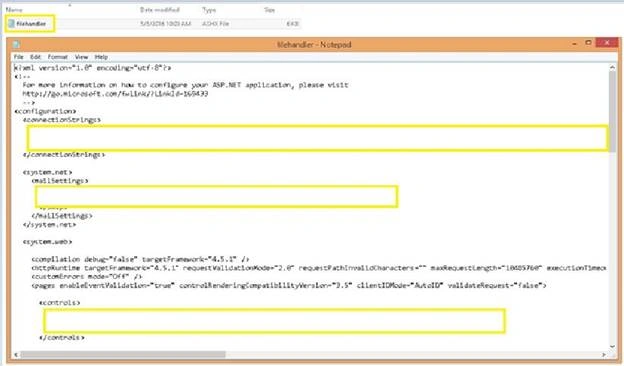
Task: Open the Edit menu in Notepad
Action: [35, 57]
